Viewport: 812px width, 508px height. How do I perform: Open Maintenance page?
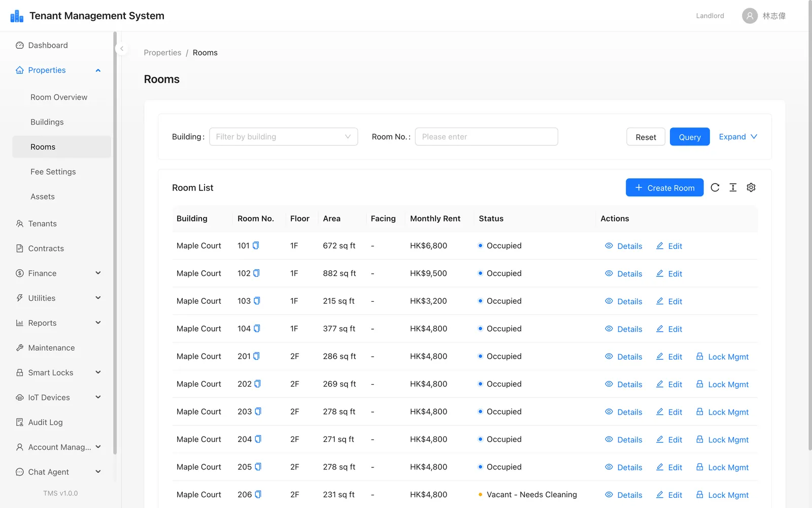click(x=61, y=348)
